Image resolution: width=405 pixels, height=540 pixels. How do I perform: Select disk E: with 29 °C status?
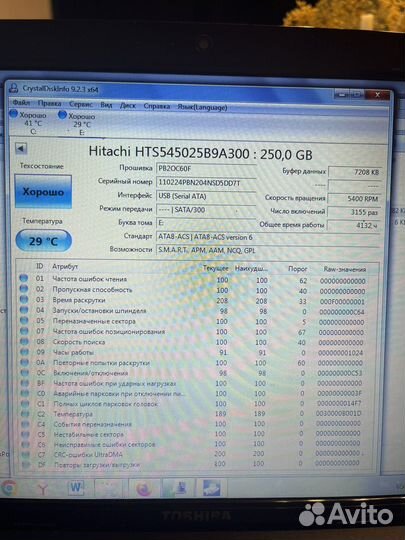[78, 124]
